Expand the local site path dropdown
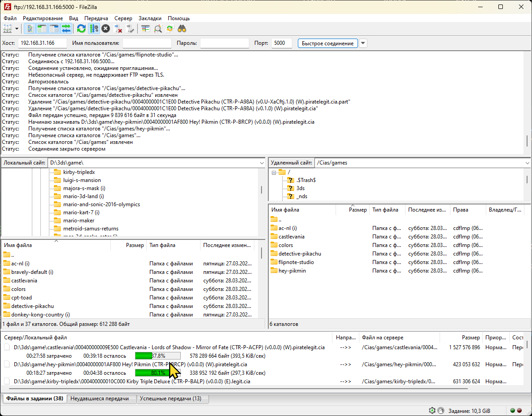532x416 pixels. pyautogui.click(x=262, y=163)
